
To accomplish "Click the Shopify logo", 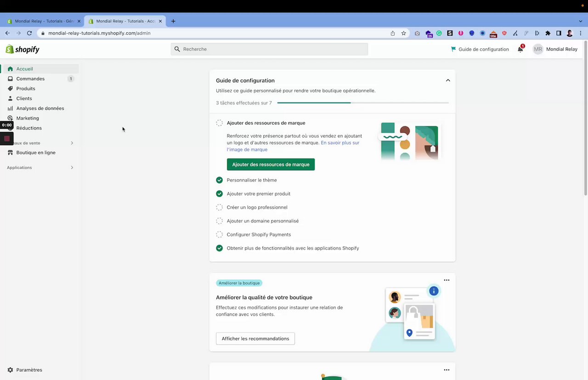I will click(23, 49).
